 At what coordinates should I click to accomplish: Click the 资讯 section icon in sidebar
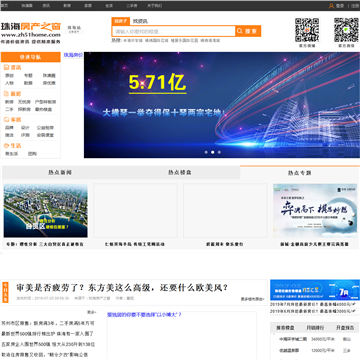6,67
